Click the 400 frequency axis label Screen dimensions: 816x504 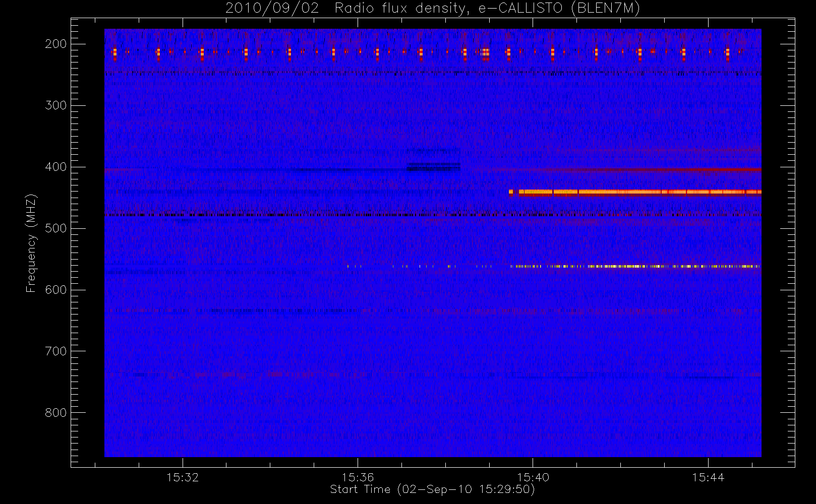coord(55,167)
